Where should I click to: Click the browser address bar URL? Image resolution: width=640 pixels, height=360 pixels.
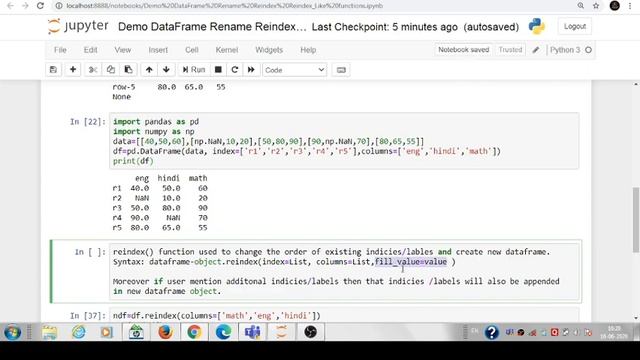point(224,6)
